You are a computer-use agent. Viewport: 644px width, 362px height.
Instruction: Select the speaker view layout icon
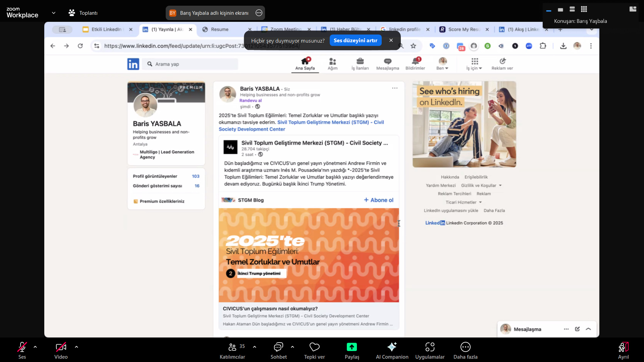click(x=572, y=9)
